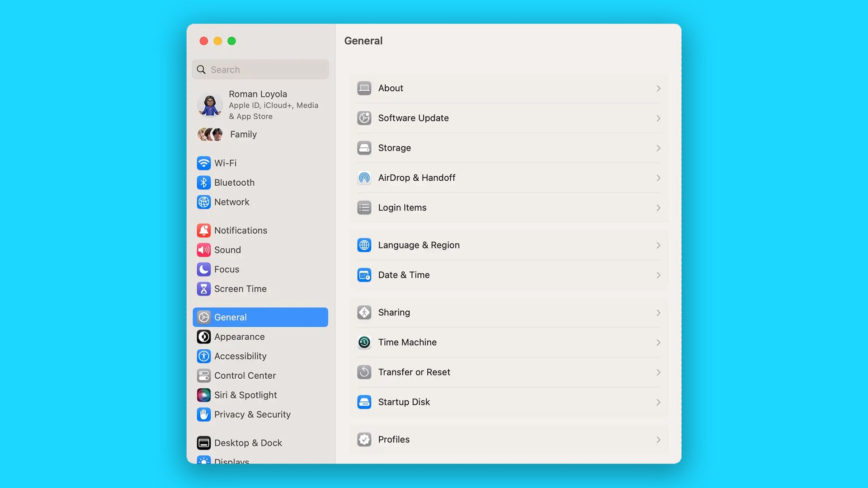Select the Bluetooth sidebar icon
Screen dimensions: 868x488
[203, 183]
